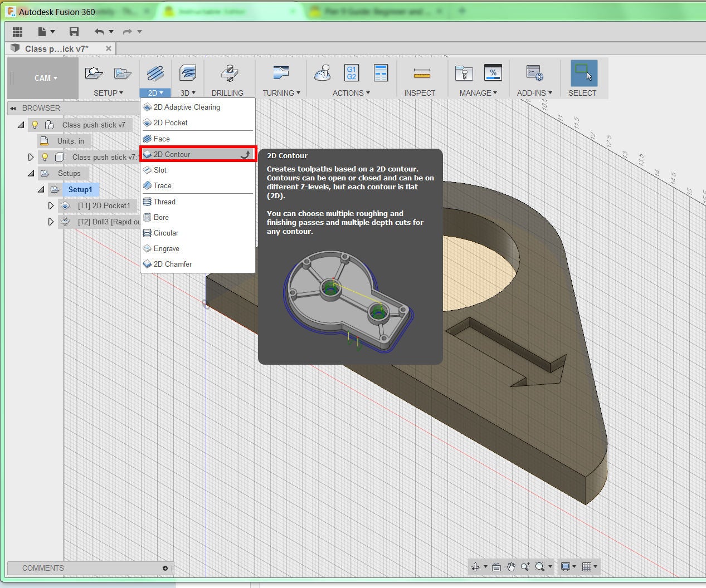Image resolution: width=706 pixels, height=588 pixels.
Task: Activate the Face toolpath command
Action: point(160,139)
